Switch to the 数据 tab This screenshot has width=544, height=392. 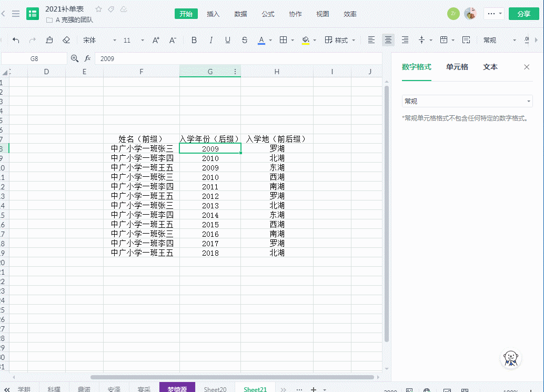pyautogui.click(x=240, y=14)
